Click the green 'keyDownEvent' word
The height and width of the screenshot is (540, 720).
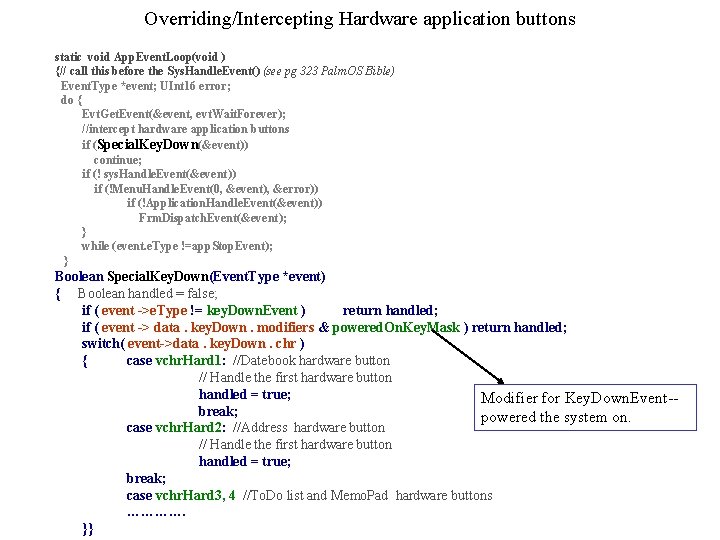[x=252, y=311]
